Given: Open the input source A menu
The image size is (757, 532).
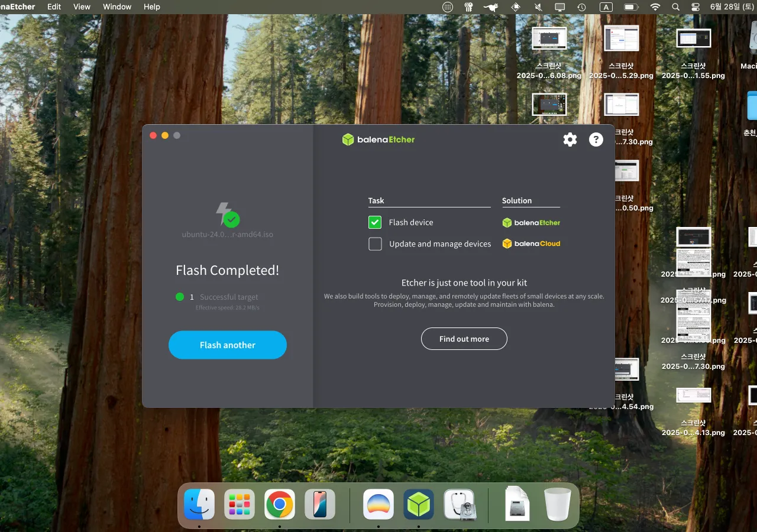Looking at the screenshot, I should tap(606, 7).
